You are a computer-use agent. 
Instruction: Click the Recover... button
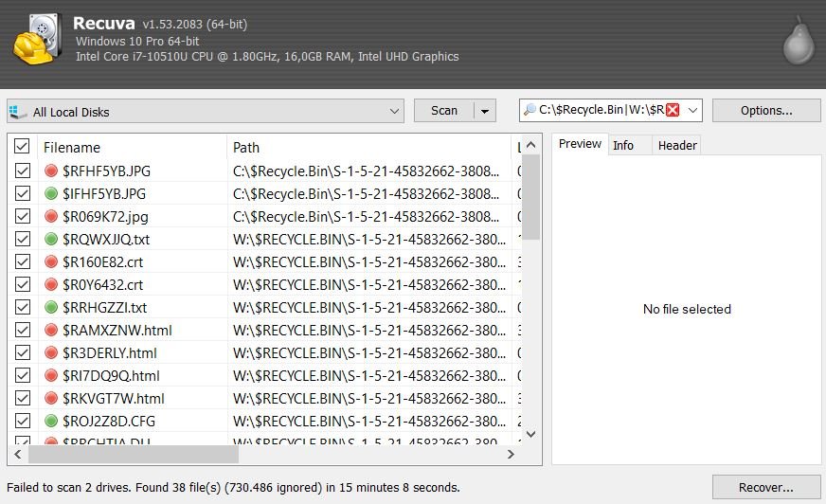click(766, 487)
